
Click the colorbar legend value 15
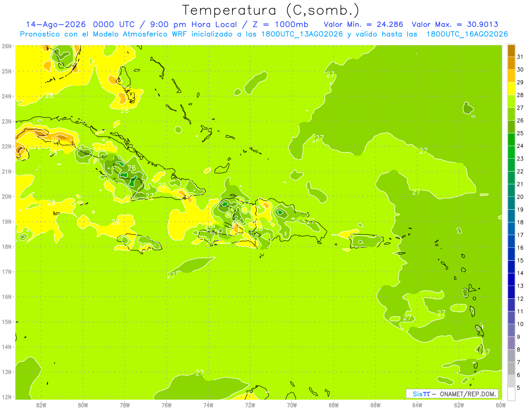(520, 260)
